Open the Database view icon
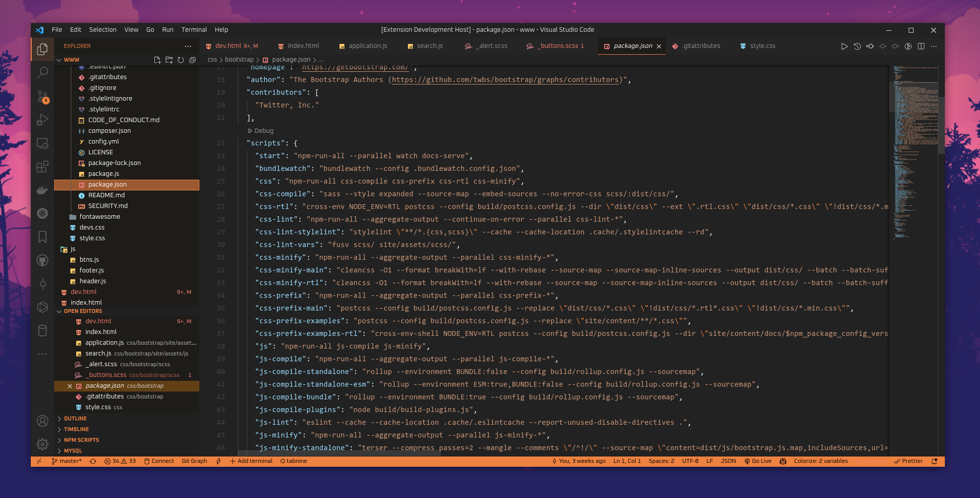This screenshot has height=498, width=980. tap(43, 331)
